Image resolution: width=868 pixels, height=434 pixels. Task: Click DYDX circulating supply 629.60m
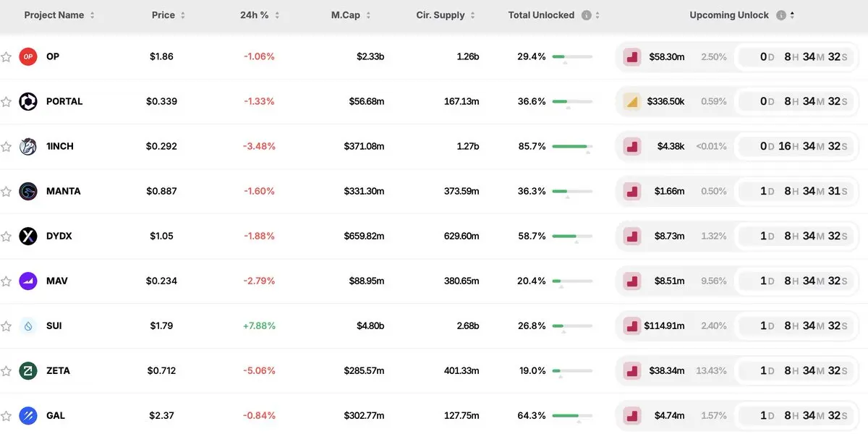(x=461, y=236)
